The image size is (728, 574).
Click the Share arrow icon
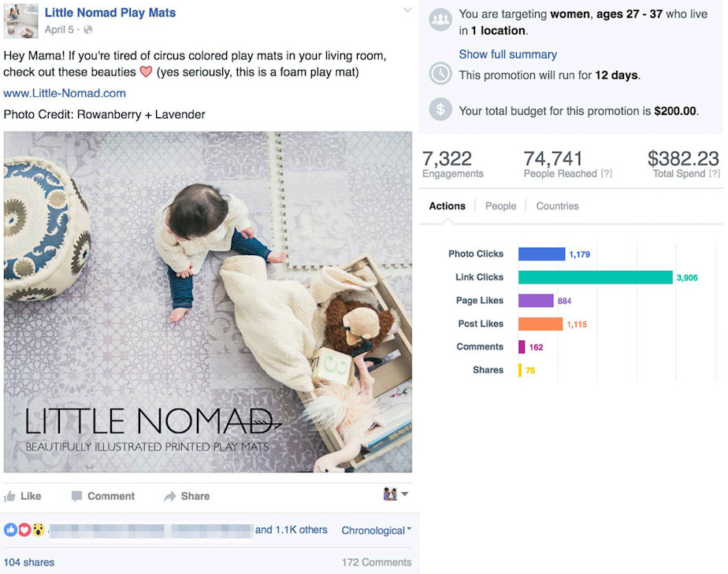[169, 496]
